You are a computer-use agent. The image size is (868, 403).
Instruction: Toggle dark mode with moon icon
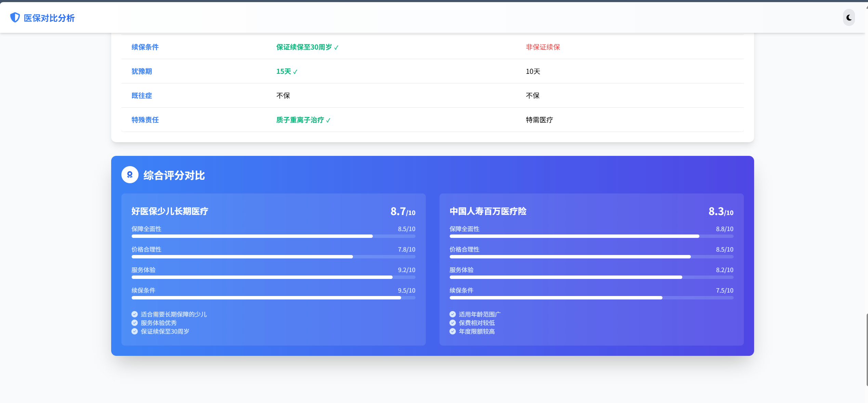(849, 18)
